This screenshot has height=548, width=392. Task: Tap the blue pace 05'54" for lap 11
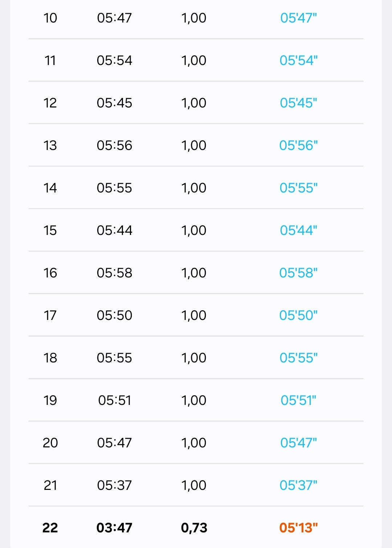[298, 60]
